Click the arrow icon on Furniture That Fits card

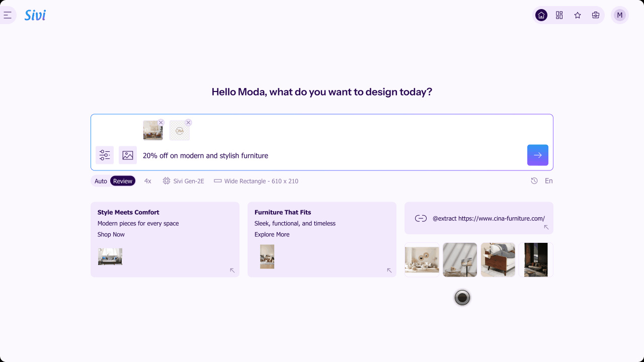click(x=389, y=270)
